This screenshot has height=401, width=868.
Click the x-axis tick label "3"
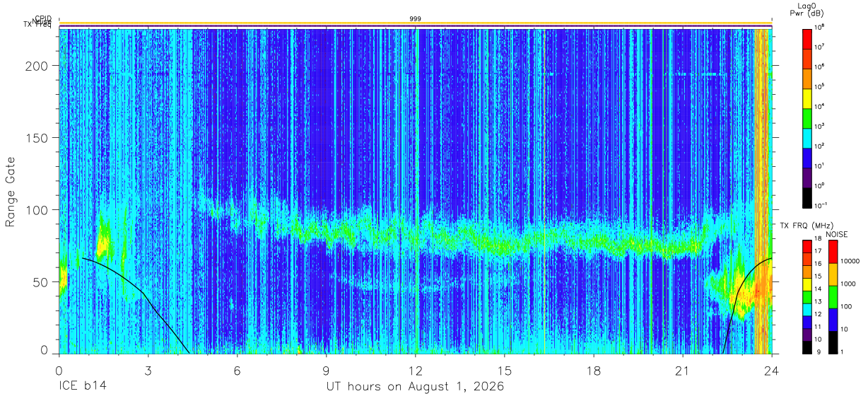(x=148, y=370)
